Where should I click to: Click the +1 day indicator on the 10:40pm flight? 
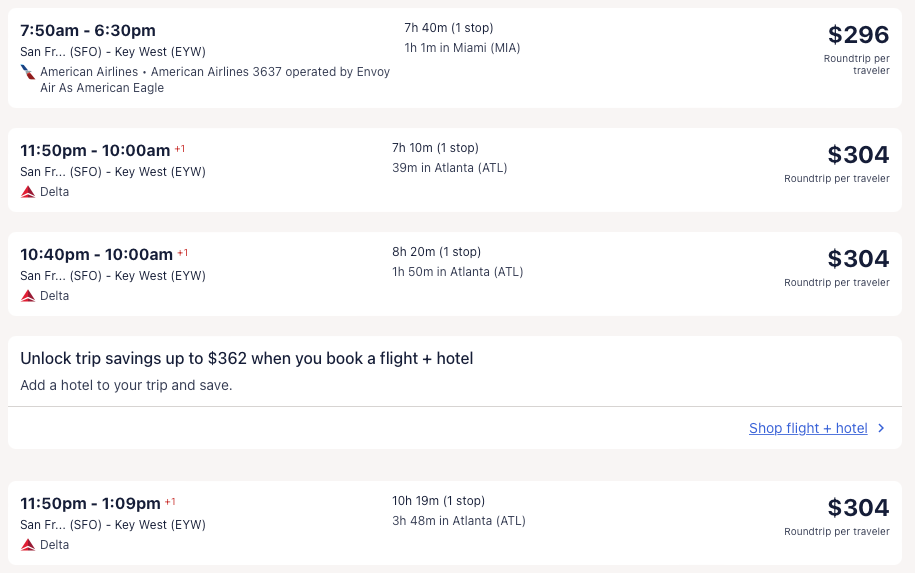tap(183, 253)
